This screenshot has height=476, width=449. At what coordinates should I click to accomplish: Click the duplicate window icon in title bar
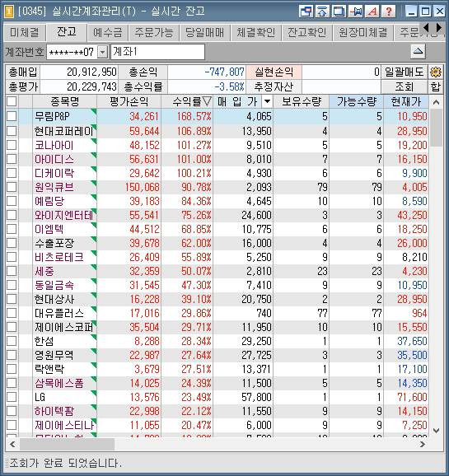pyautogui.click(x=339, y=12)
